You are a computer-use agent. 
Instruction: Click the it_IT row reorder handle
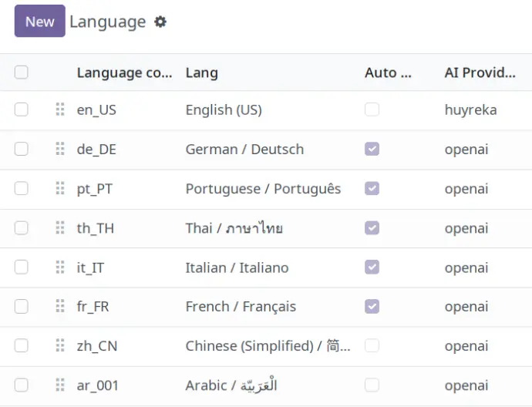(60, 267)
